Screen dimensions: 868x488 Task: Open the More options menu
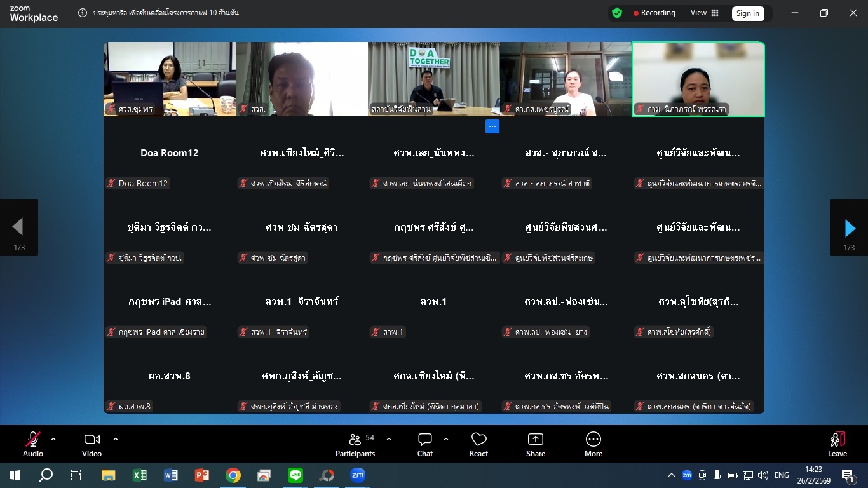click(593, 444)
